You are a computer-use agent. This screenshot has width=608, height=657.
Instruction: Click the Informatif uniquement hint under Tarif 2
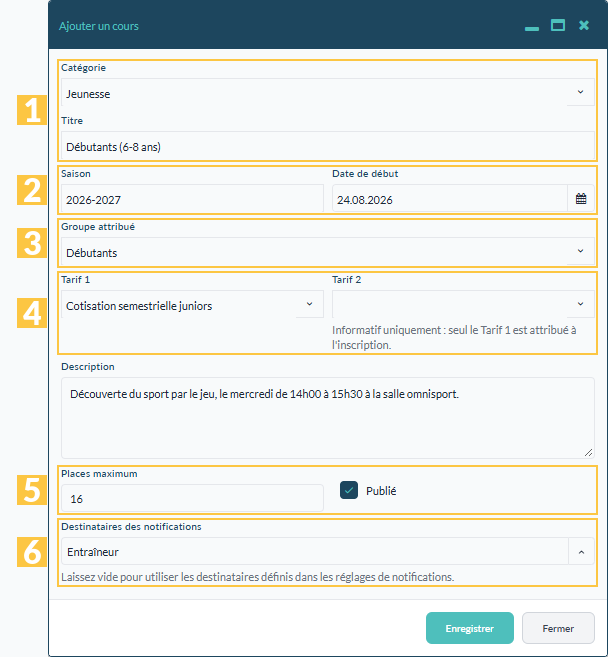(x=454, y=337)
